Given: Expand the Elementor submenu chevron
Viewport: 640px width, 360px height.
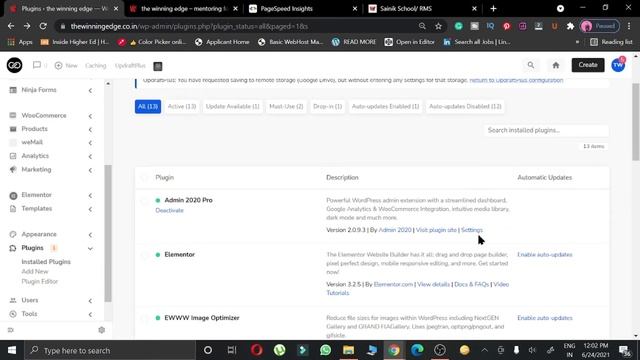Looking at the screenshot, I should 90,196.
